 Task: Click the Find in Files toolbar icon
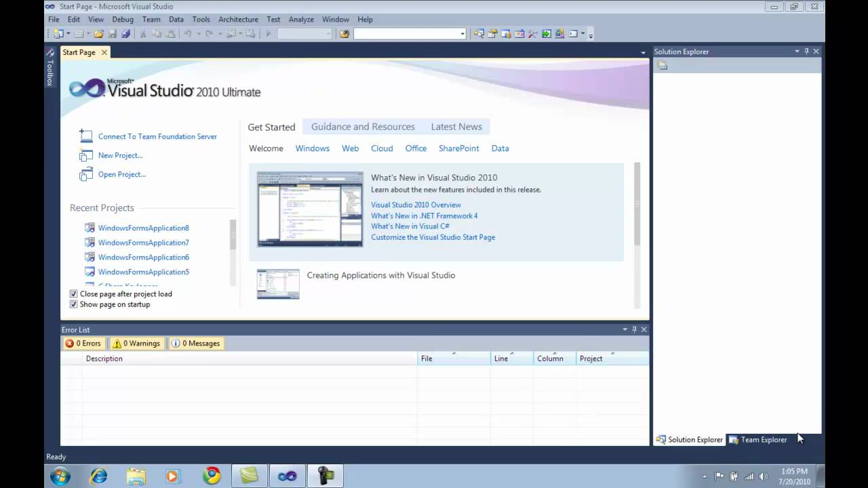(x=344, y=34)
